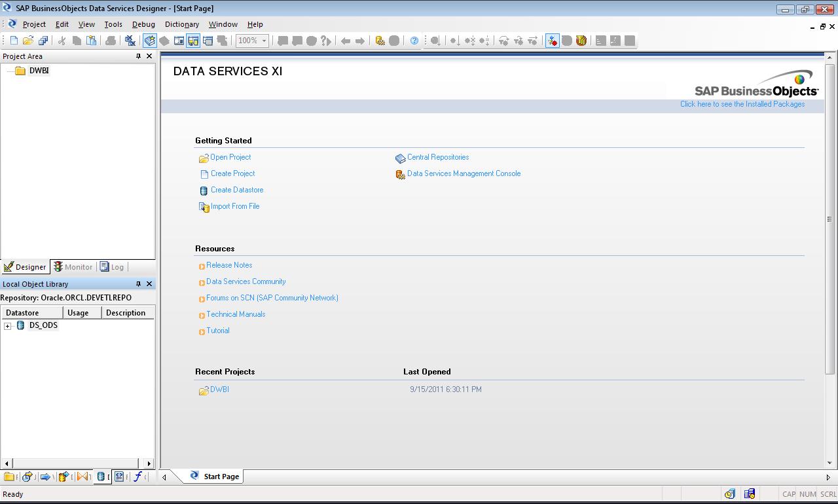Toggle the Output window toolbar button
838x504 pixels.
pos(208,41)
